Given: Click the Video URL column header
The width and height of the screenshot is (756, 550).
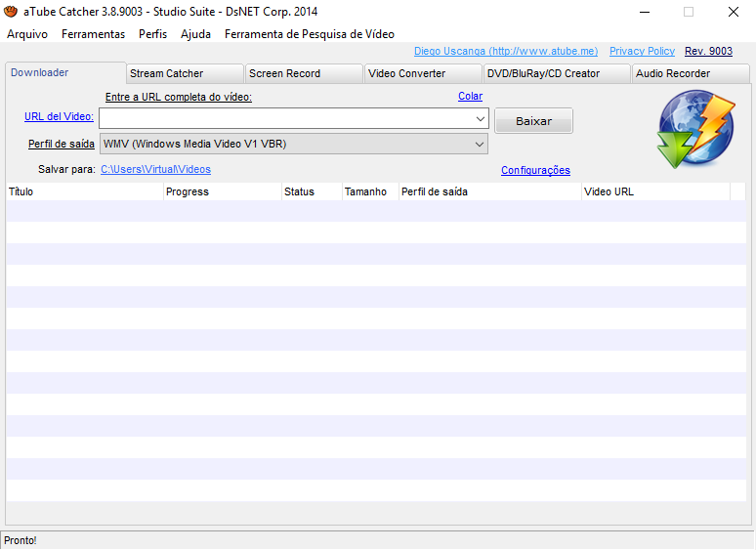Looking at the screenshot, I should pyautogui.click(x=655, y=191).
